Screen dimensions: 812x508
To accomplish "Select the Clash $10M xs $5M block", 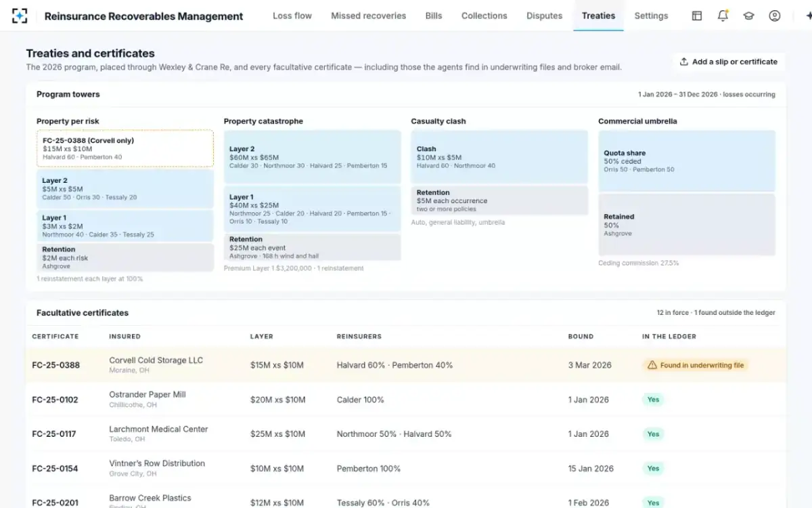I will coord(499,156).
